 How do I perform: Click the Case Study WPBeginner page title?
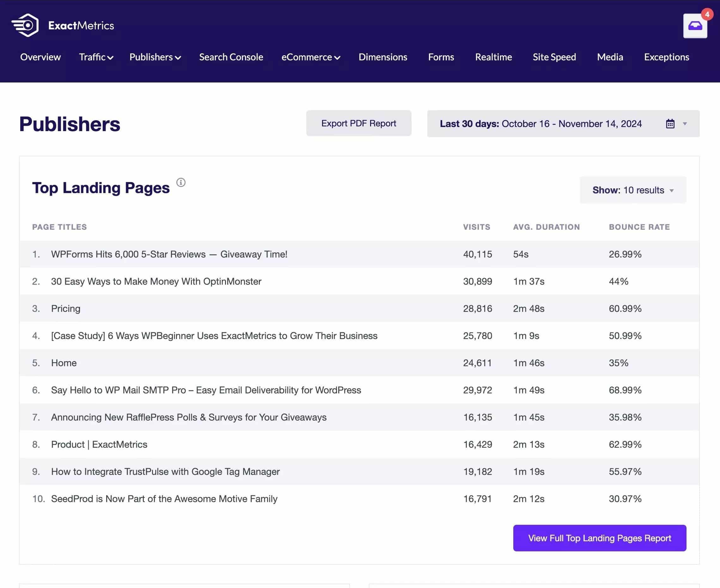[214, 336]
